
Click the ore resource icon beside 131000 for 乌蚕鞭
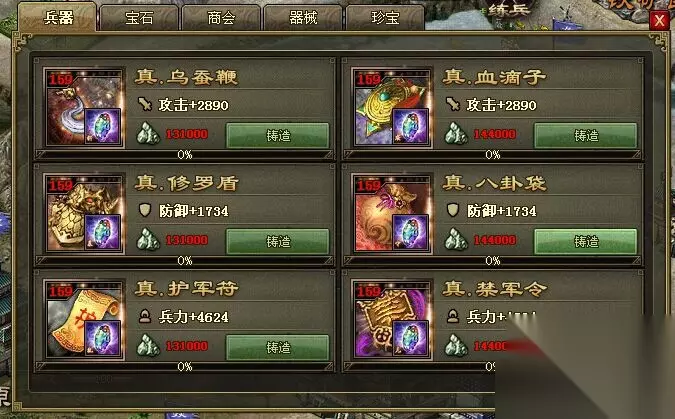click(148, 133)
